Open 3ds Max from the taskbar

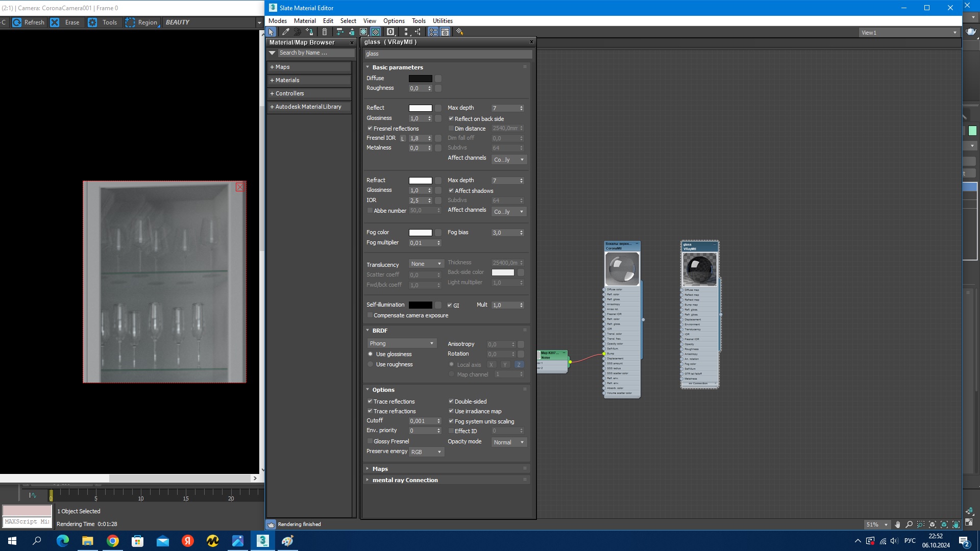click(x=262, y=541)
